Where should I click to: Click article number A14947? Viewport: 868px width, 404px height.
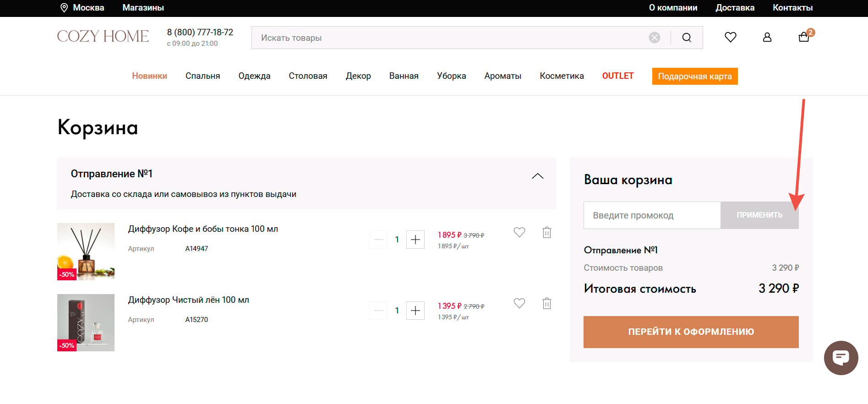(197, 249)
